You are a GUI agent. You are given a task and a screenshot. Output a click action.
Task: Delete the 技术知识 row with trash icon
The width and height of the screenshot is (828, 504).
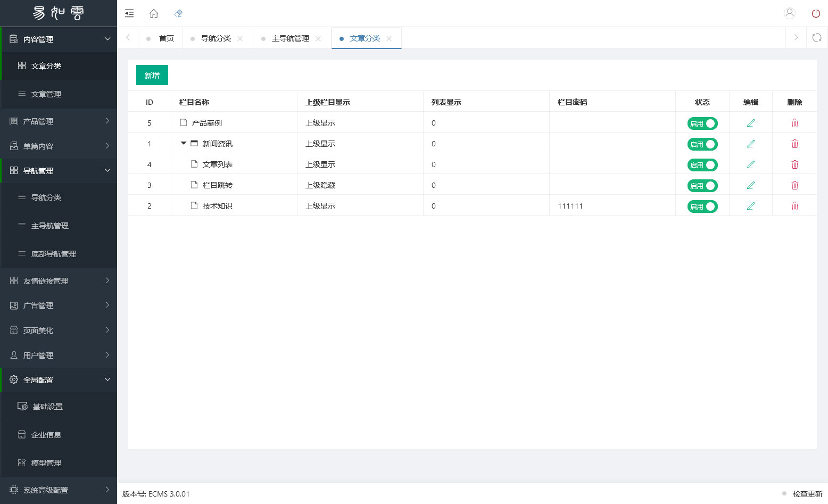point(795,206)
